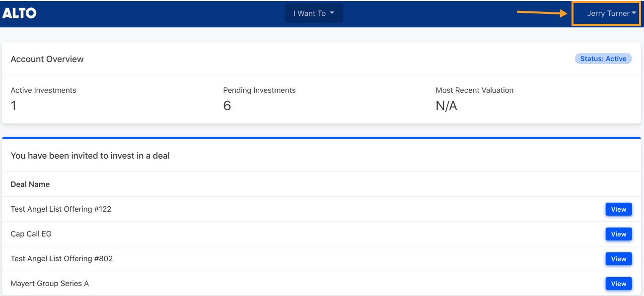Click the Cap Call EG row name
The height and width of the screenshot is (296, 644).
click(31, 234)
